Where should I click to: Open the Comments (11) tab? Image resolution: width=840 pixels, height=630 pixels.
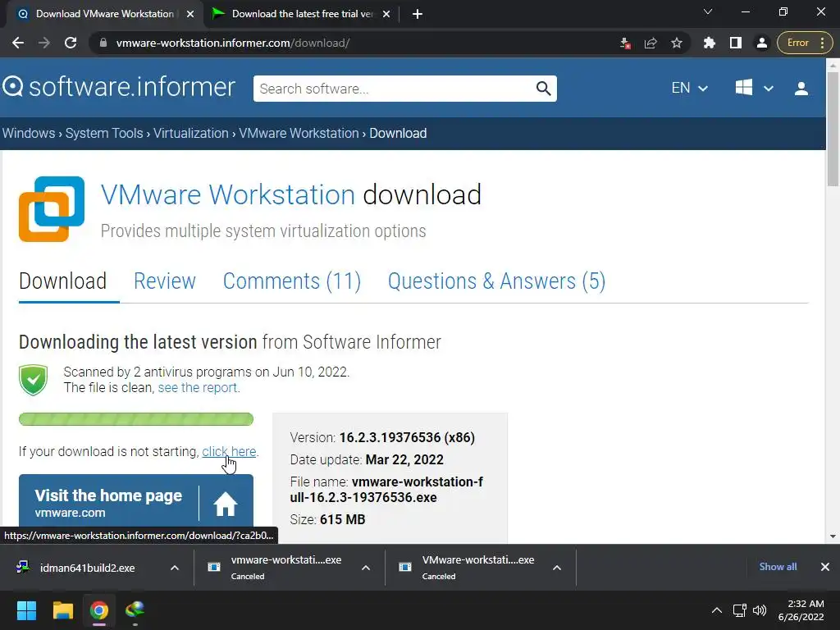click(x=292, y=281)
